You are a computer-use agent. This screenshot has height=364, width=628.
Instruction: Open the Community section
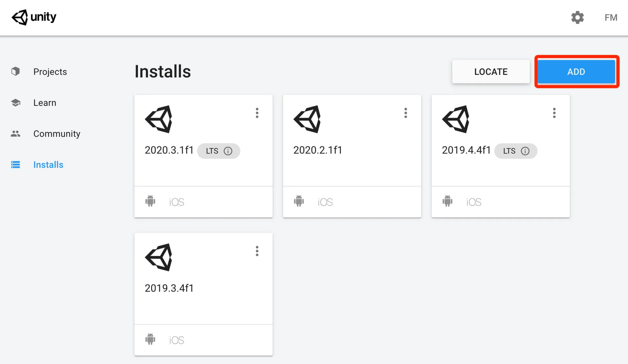[x=57, y=134]
